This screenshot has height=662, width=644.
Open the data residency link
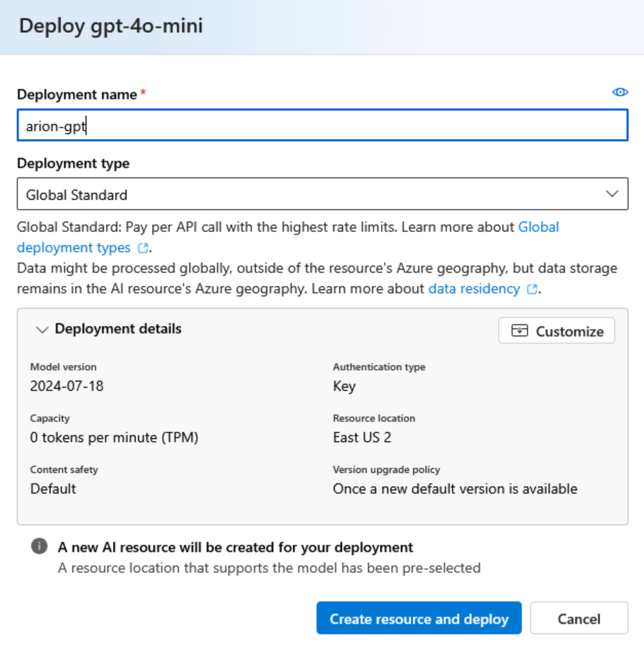(474, 289)
